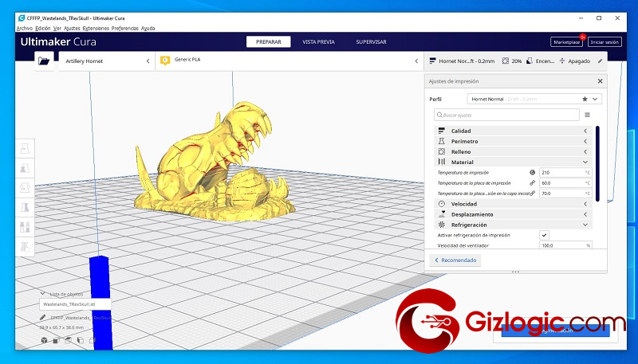Image resolution: width=638 pixels, height=364 pixels.
Task: Click the pencil icon to edit print settings
Action: coord(600,61)
